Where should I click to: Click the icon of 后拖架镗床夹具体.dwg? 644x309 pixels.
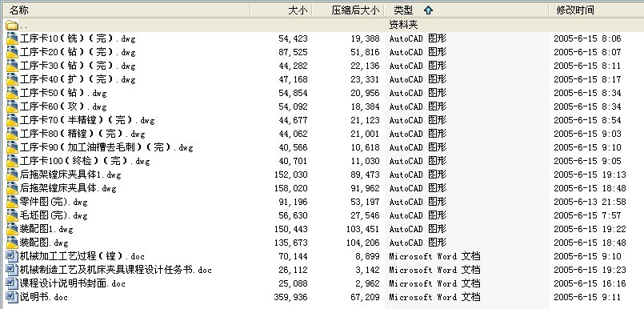tap(12, 188)
